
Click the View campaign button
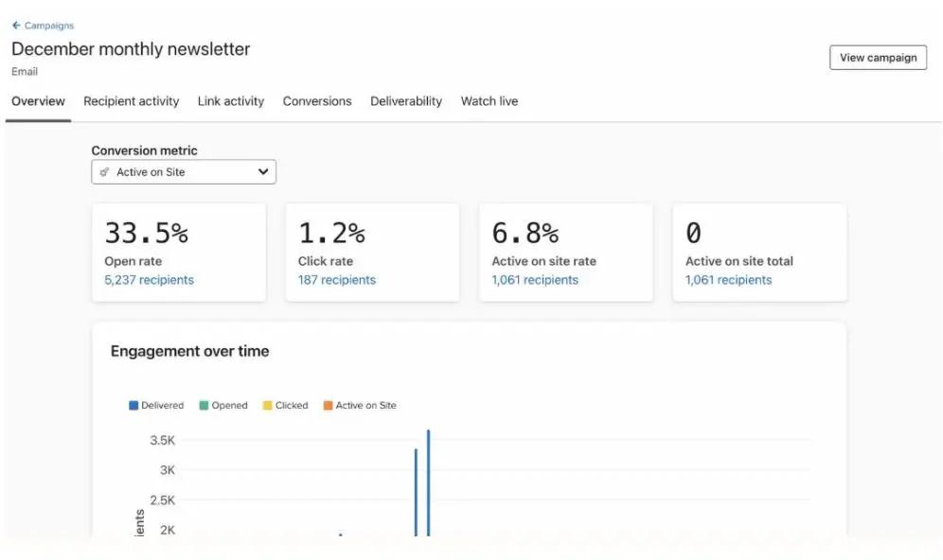(x=878, y=58)
